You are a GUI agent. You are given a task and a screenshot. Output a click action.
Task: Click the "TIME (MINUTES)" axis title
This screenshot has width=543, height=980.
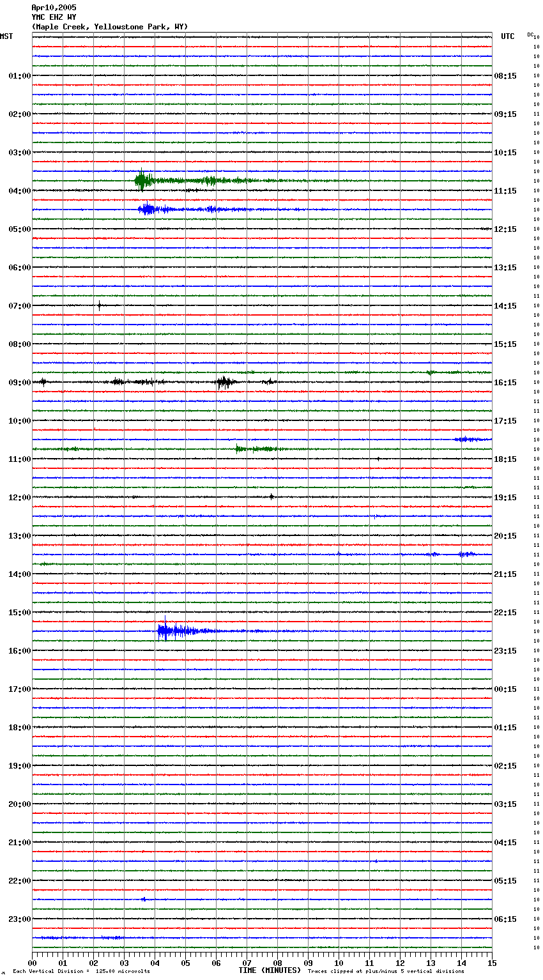[x=270, y=970]
